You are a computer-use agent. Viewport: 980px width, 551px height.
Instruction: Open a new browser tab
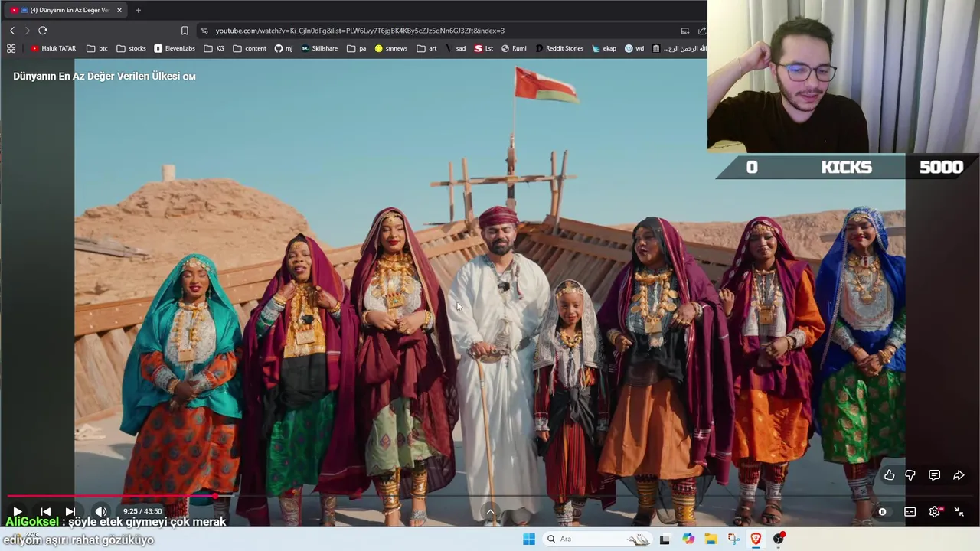tap(138, 10)
